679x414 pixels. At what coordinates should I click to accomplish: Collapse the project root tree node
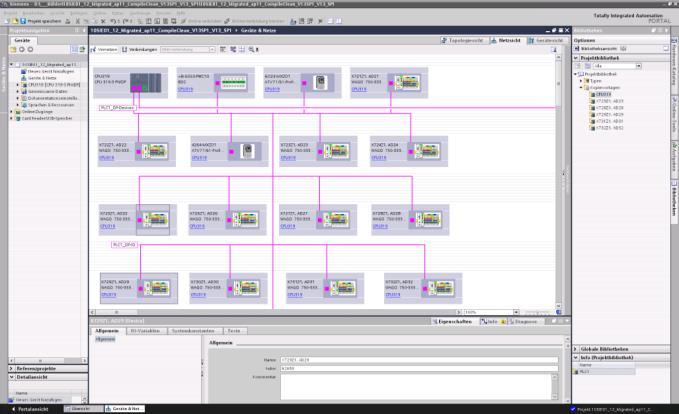coord(12,65)
